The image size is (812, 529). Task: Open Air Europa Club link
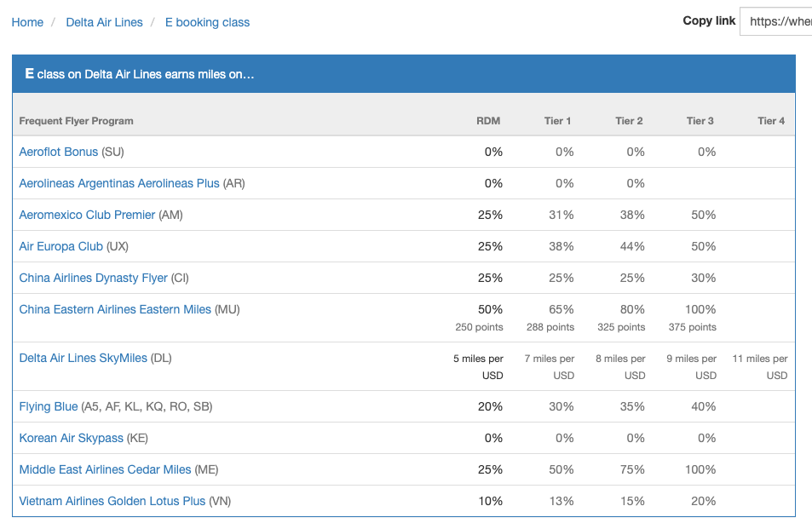pyautogui.click(x=60, y=246)
